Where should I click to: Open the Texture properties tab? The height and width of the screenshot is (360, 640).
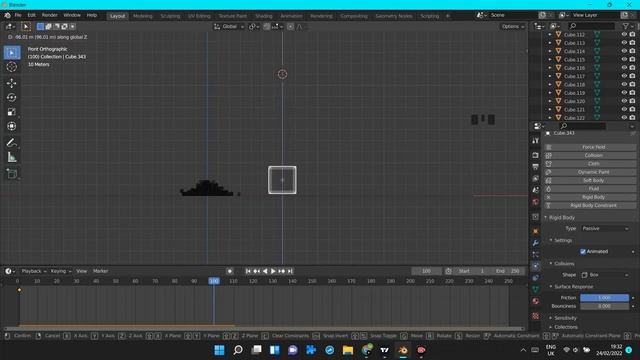(x=536, y=316)
